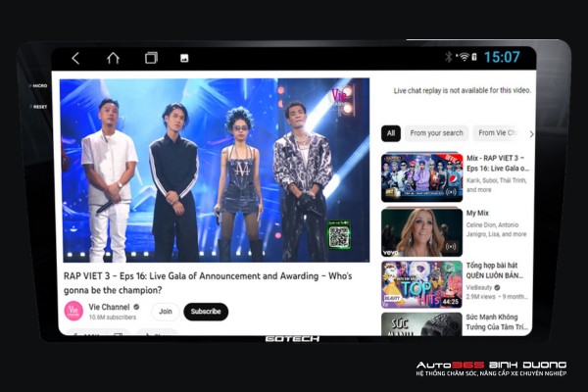588x392 pixels.
Task: Open the Vie Channel avatar
Action: pos(73,311)
